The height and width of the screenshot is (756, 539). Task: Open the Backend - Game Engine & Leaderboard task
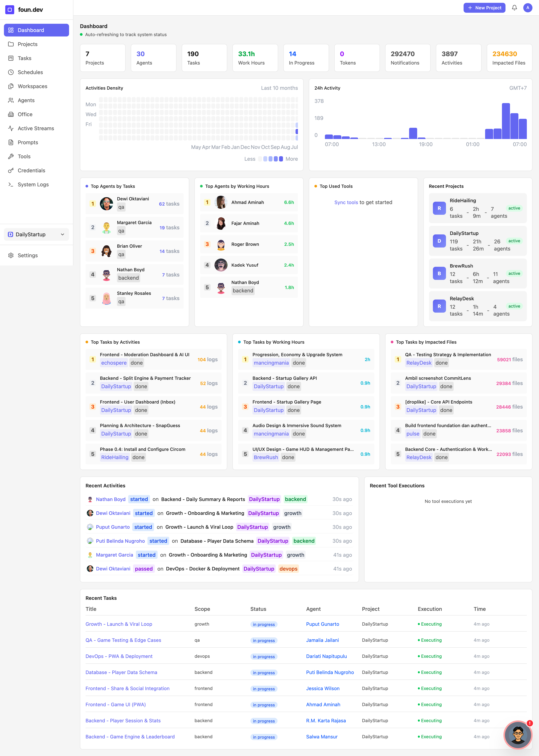click(130, 737)
